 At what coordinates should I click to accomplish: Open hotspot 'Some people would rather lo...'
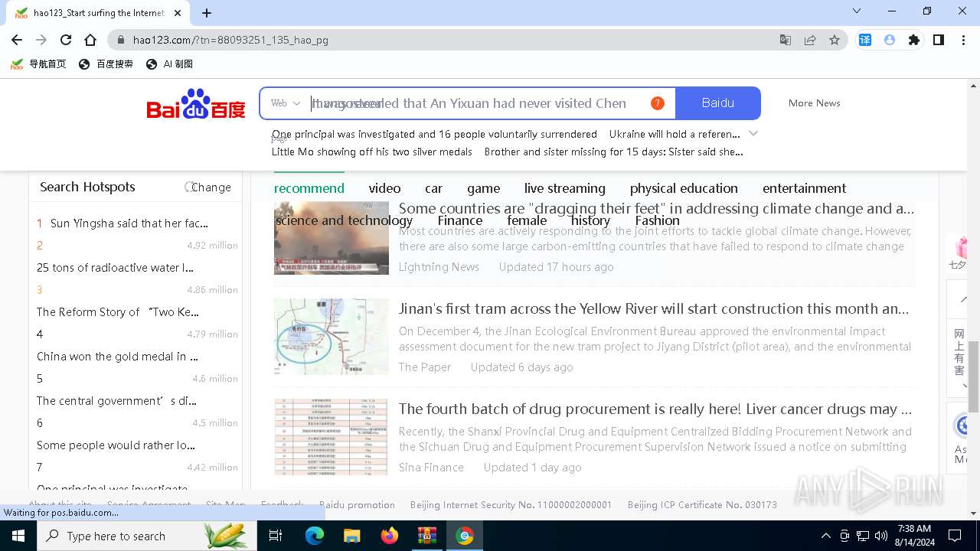[x=116, y=445]
